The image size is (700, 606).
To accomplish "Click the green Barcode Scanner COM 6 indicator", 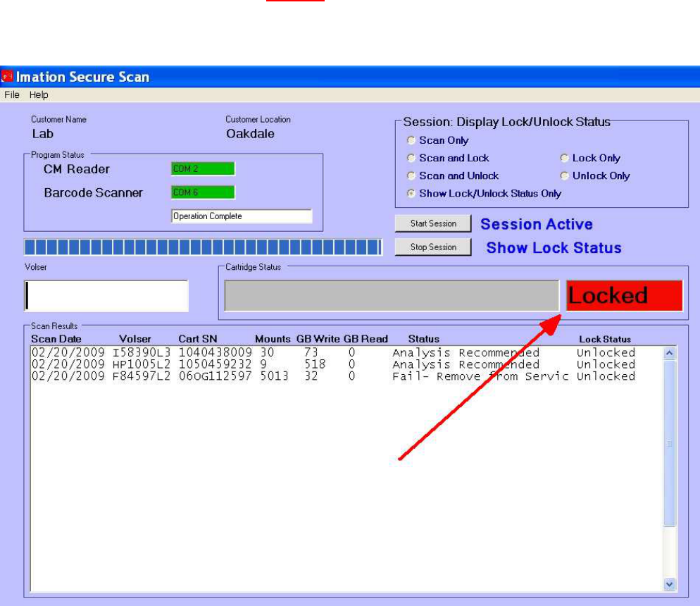I will pyautogui.click(x=203, y=192).
